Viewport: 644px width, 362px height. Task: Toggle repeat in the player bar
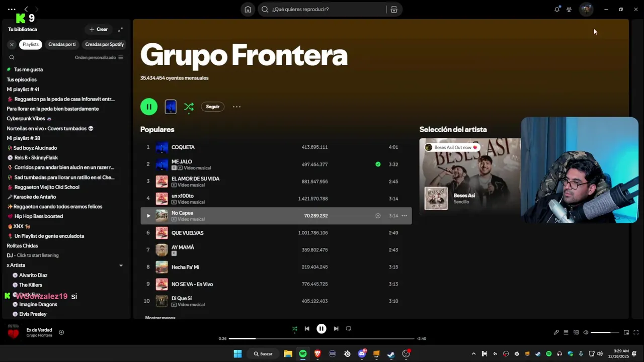point(348,329)
